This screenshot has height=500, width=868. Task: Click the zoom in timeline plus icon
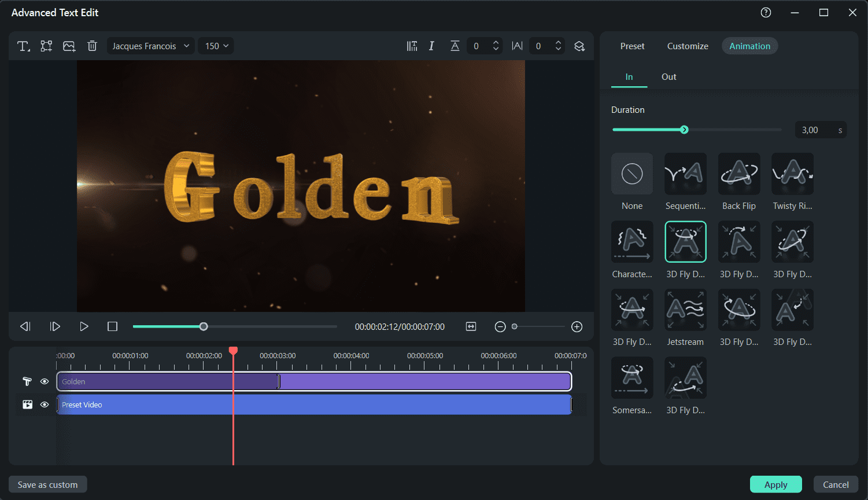click(577, 327)
